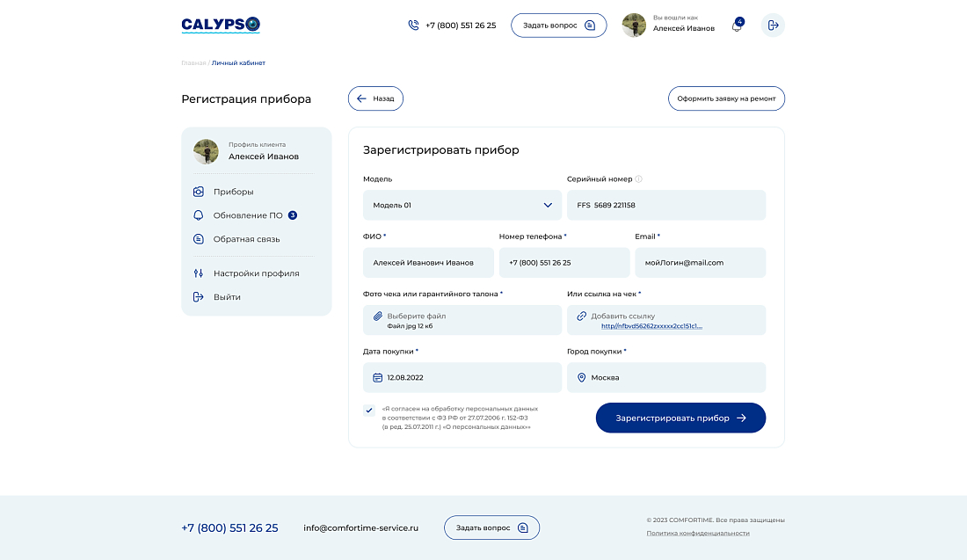
Task: Click the Email input field
Action: [x=700, y=262]
